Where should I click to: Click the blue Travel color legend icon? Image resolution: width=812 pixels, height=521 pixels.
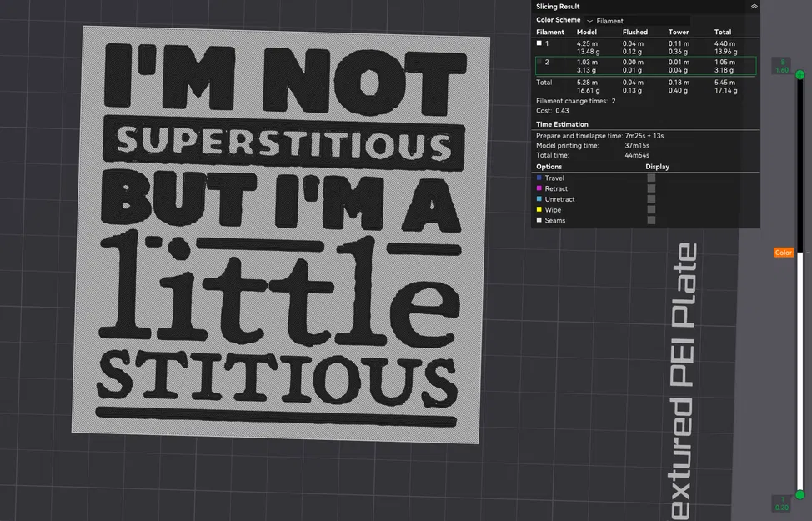539,178
